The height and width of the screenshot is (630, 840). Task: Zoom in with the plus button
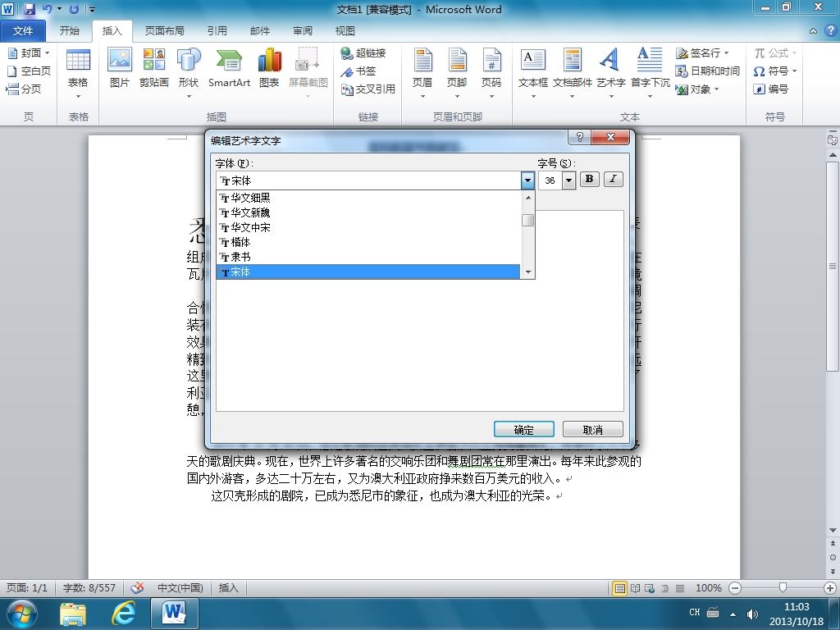pyautogui.click(x=830, y=588)
